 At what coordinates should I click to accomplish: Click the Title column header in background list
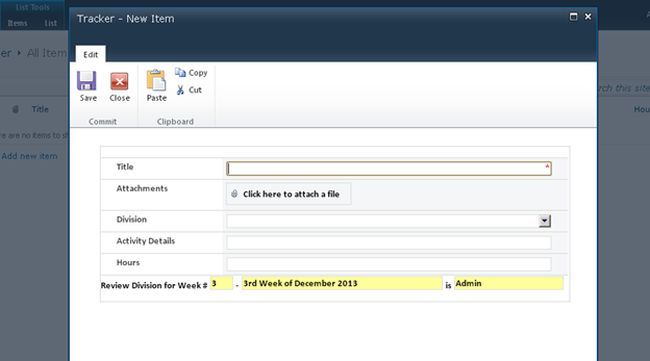point(40,109)
